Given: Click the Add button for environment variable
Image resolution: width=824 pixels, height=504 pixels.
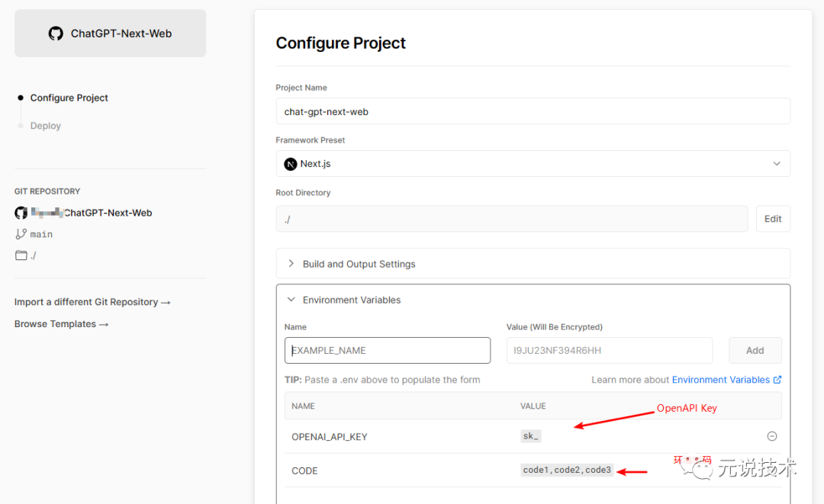Looking at the screenshot, I should pos(755,350).
